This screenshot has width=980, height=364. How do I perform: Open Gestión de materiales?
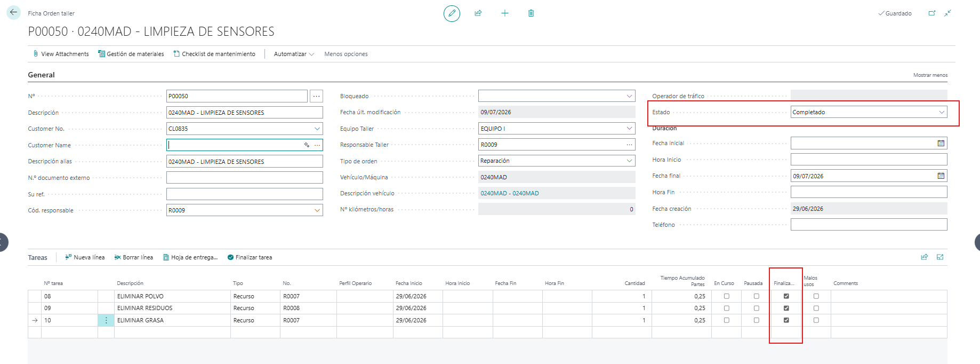131,54
